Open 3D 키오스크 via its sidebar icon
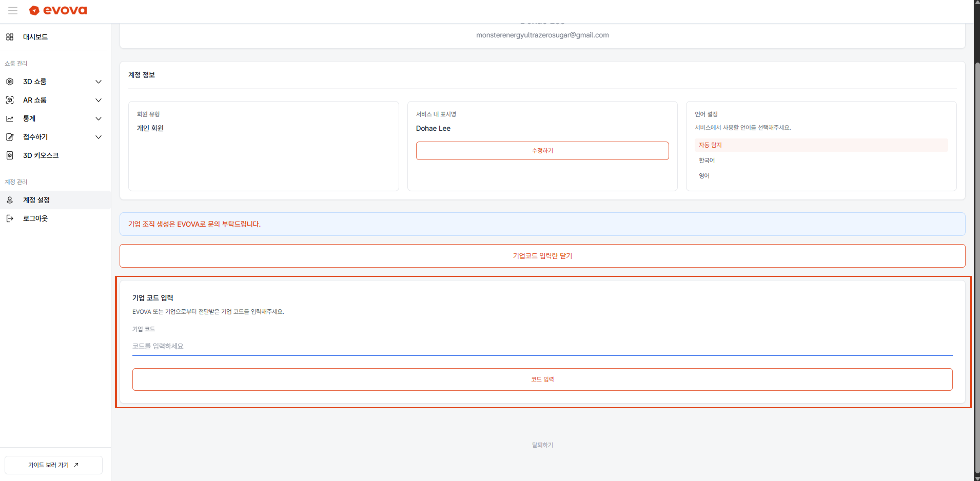 9,155
